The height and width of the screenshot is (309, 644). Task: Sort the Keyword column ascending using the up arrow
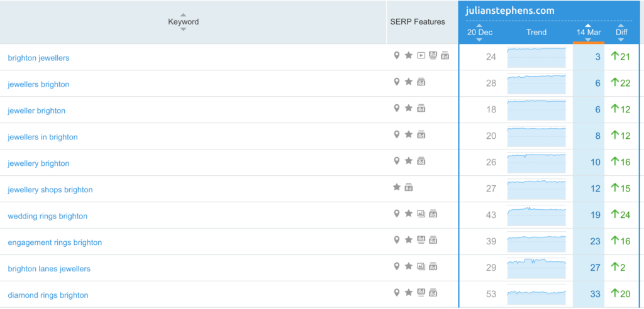(183, 14)
